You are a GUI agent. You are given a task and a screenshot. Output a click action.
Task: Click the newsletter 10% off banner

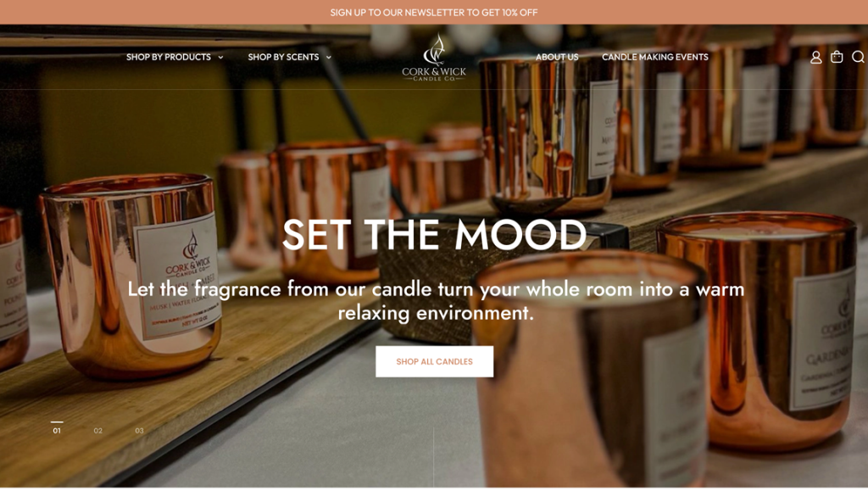pos(434,12)
